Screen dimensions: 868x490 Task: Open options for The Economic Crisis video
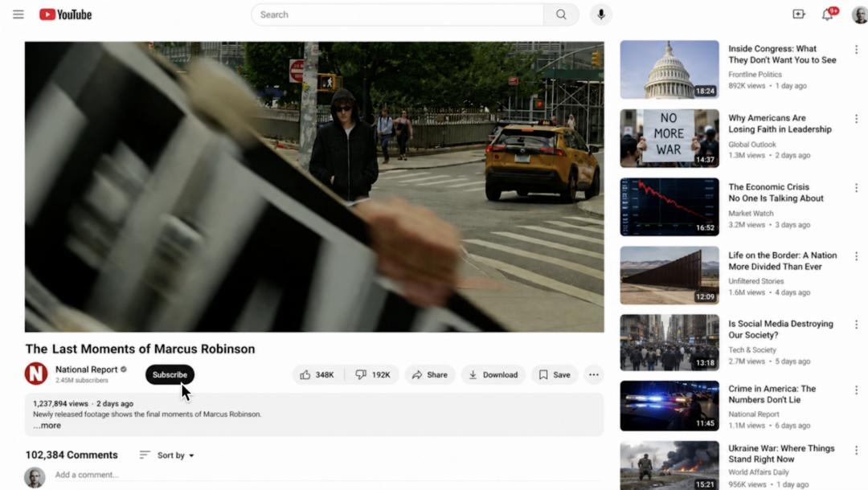pyautogui.click(x=856, y=188)
